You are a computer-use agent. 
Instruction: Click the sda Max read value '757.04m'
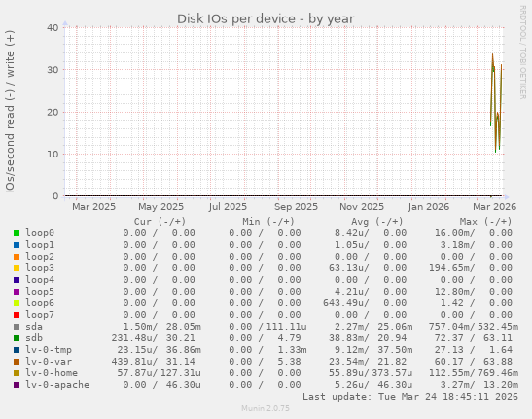click(x=451, y=327)
